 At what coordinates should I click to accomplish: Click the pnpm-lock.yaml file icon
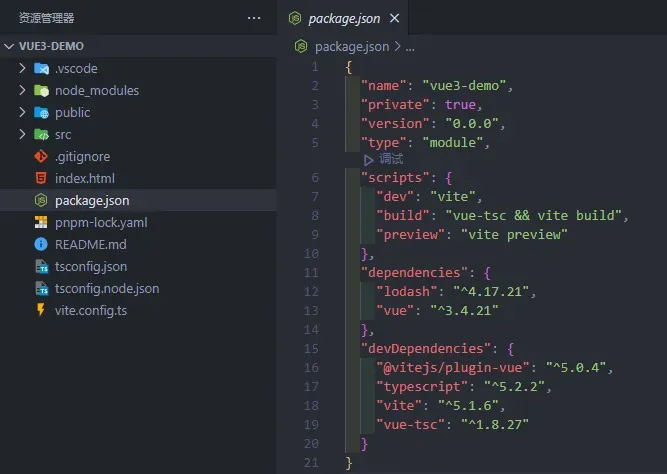[x=41, y=223]
